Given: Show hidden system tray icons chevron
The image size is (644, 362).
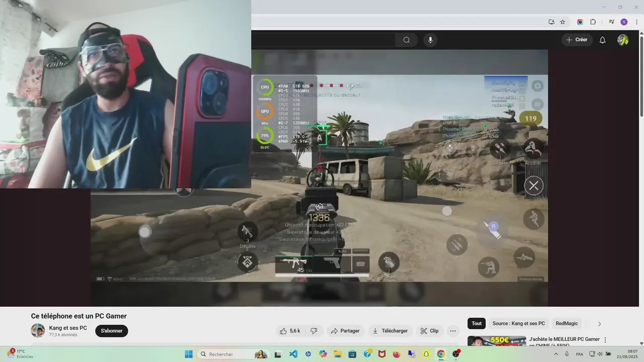Looking at the screenshot, I should coord(555,354).
